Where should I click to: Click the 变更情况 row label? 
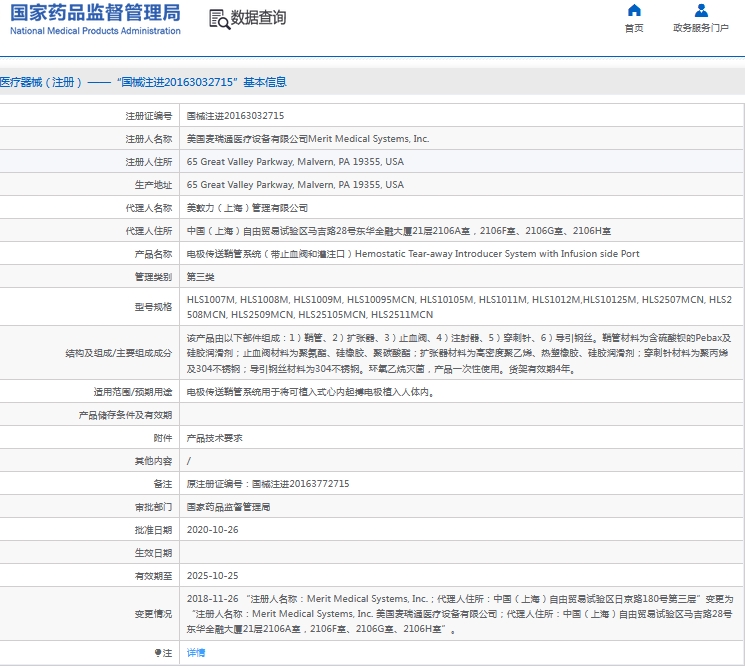(x=153, y=614)
